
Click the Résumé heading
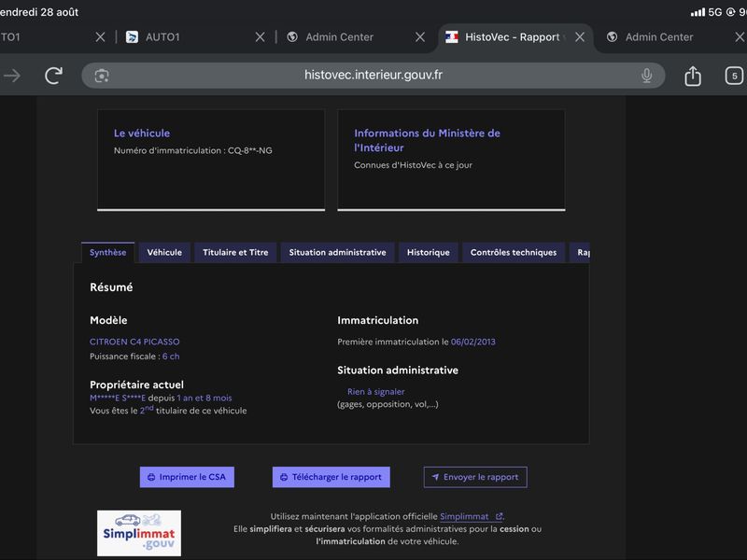[111, 287]
